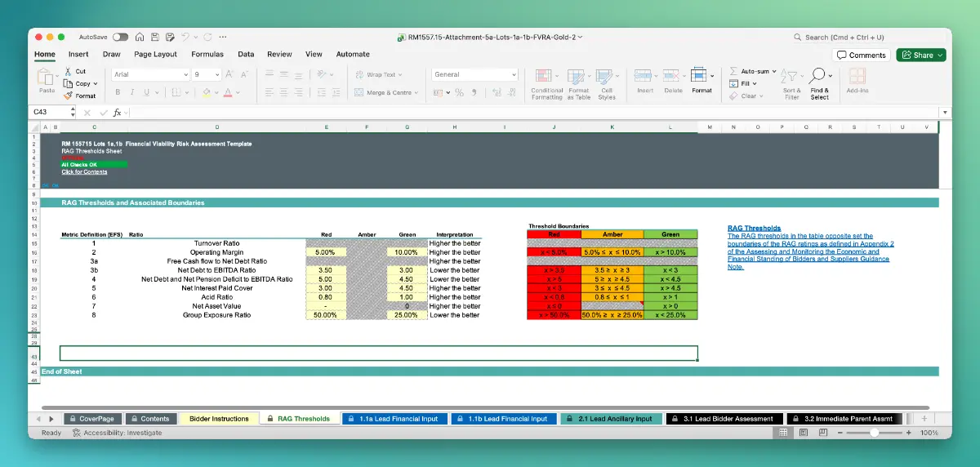Viewport: 980px width, 467px height.
Task: Open the Formulas ribbon tab
Action: click(x=207, y=54)
